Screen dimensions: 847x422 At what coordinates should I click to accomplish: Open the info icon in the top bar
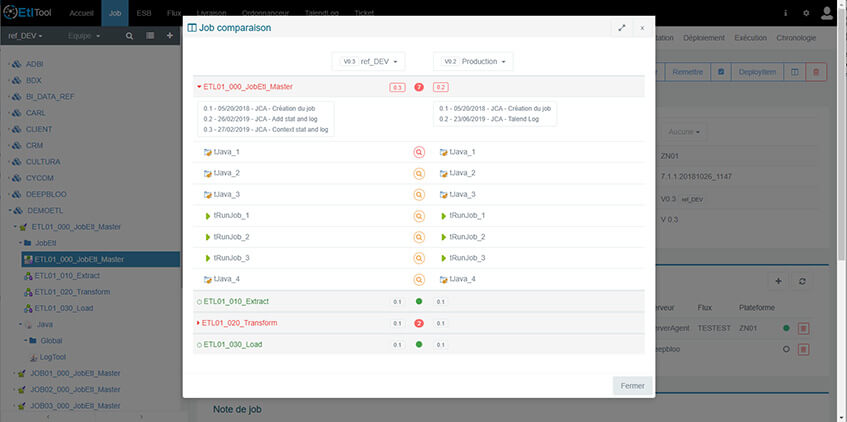[785, 13]
